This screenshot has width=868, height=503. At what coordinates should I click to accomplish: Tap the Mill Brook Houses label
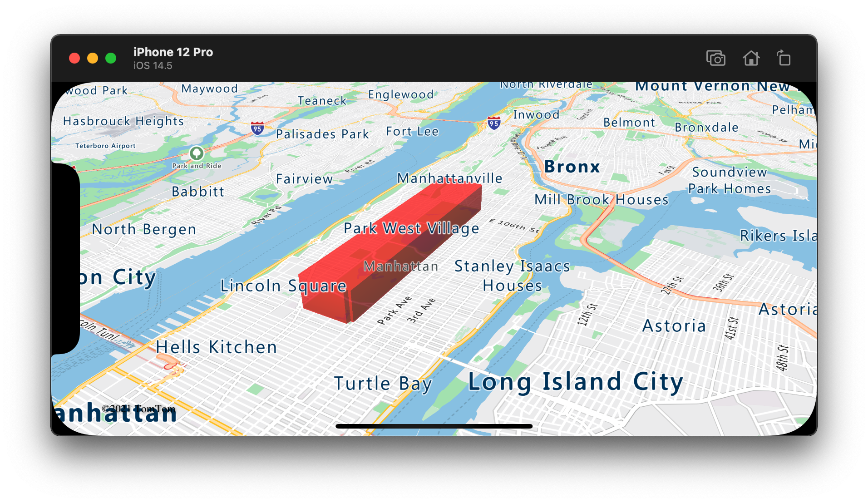coord(602,200)
